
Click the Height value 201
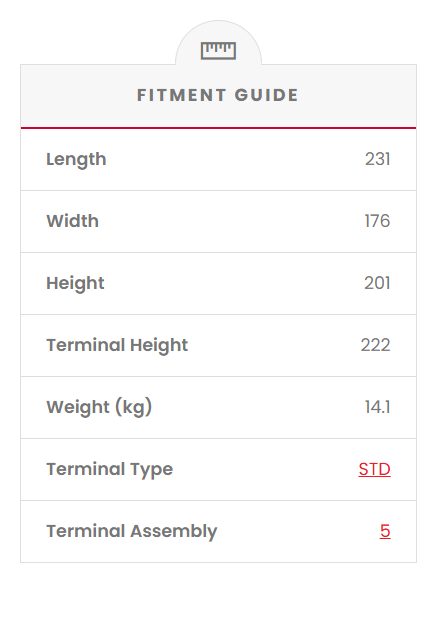click(377, 283)
